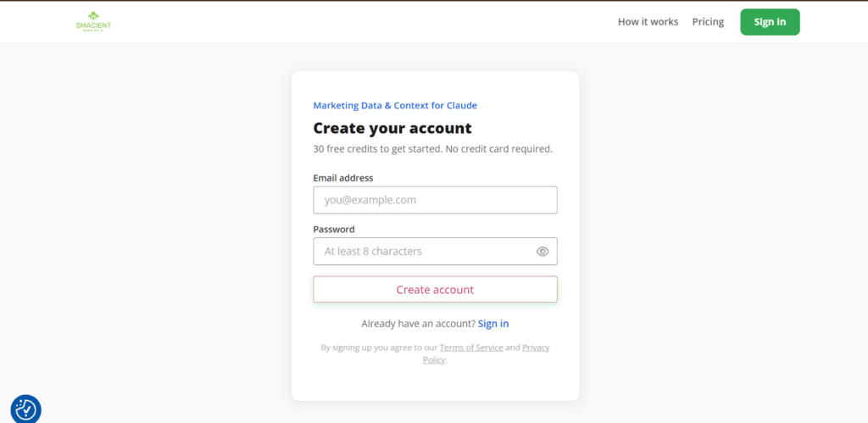
Task: Open the How it works page
Action: pos(648,22)
